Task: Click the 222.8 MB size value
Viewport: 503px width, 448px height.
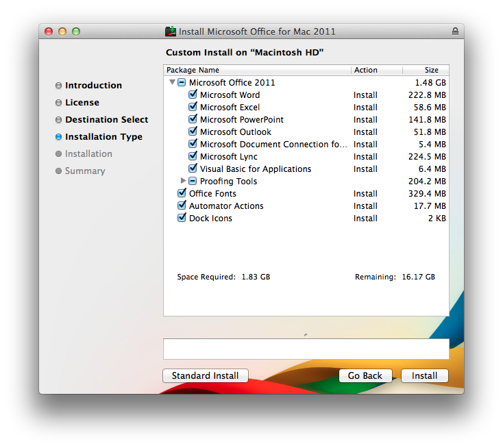Action: tap(427, 95)
